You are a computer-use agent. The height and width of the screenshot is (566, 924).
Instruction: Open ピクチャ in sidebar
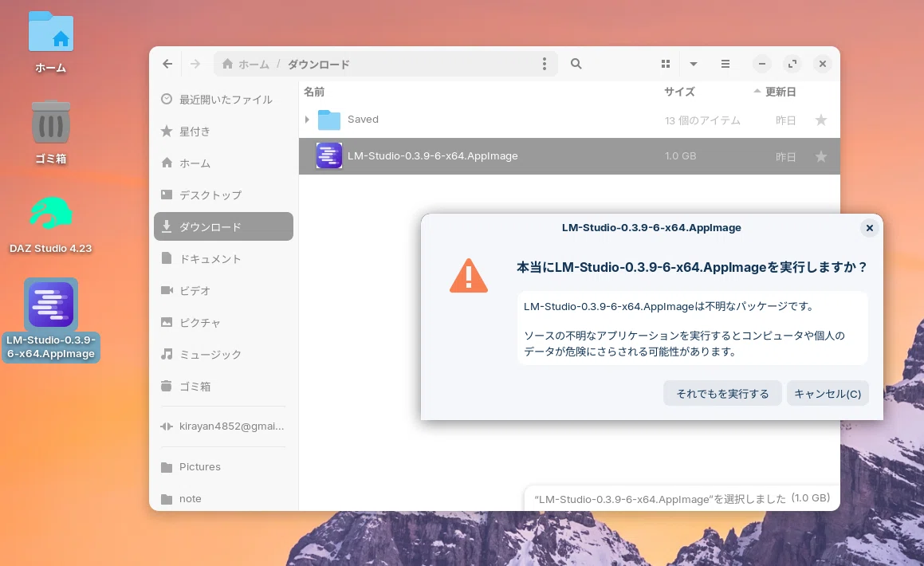(223, 322)
